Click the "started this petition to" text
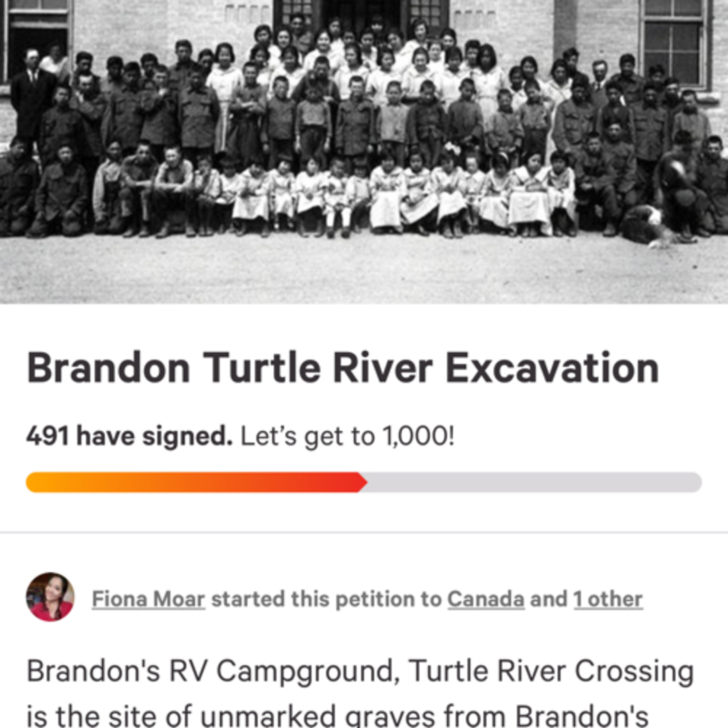 click(326, 599)
